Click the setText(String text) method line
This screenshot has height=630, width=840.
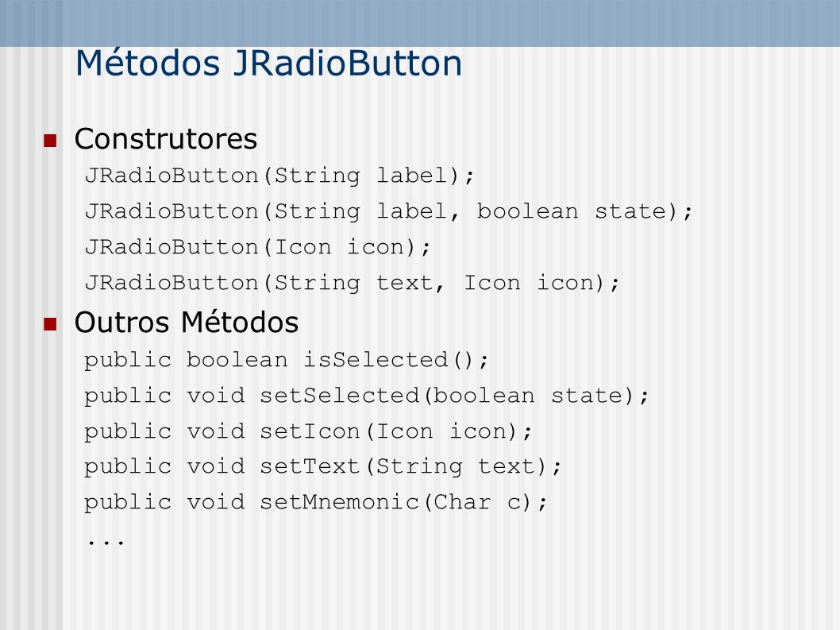[323, 466]
